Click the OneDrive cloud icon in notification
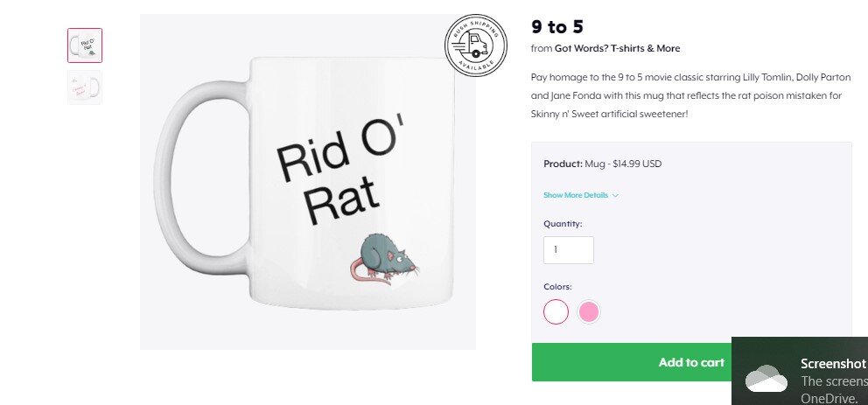Viewport: 868px width, 405px height. 765,379
